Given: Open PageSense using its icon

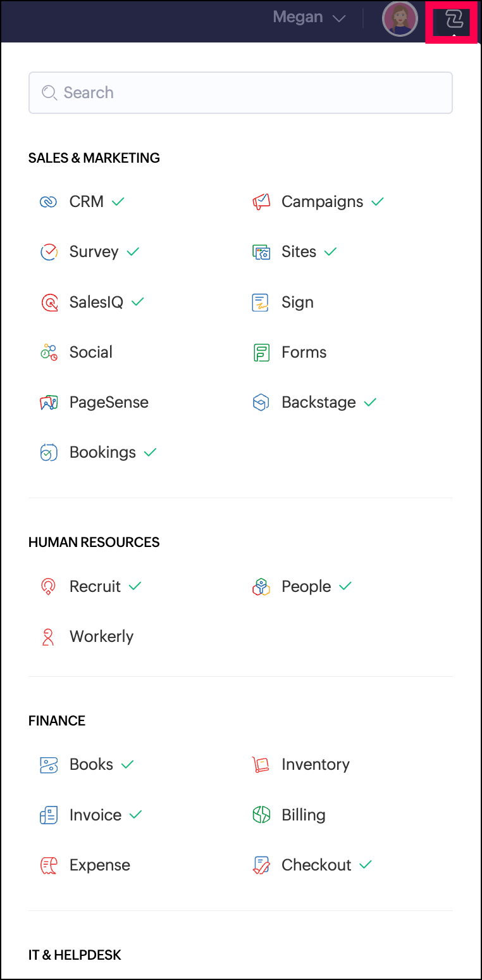Looking at the screenshot, I should click(49, 403).
